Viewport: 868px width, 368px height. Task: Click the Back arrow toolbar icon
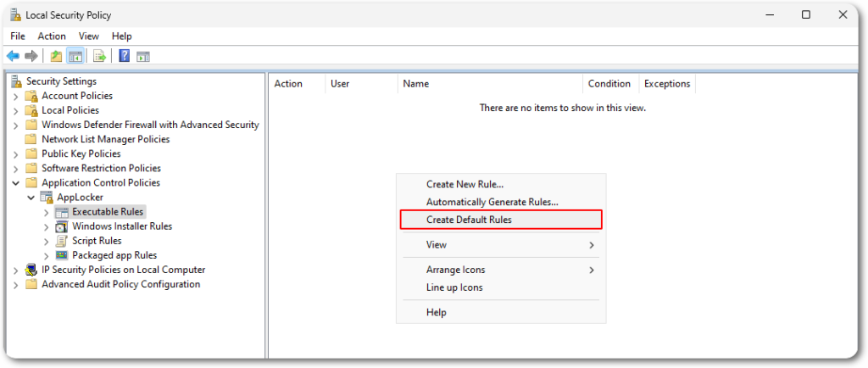(x=13, y=56)
